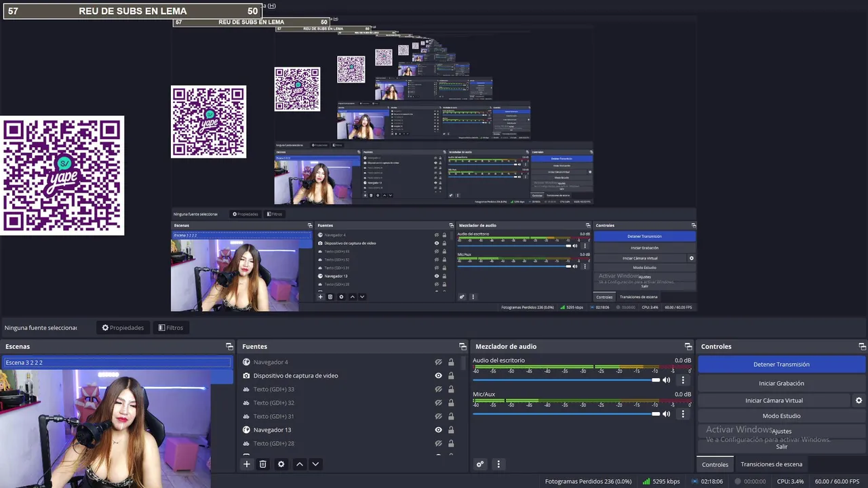
Task: Move source down with arrow icon
Action: (315, 464)
